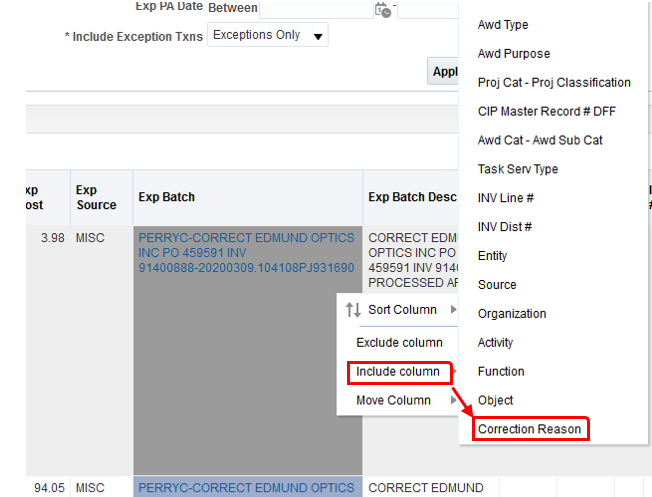Pick Awd Purpose from the submenu

pos(514,54)
